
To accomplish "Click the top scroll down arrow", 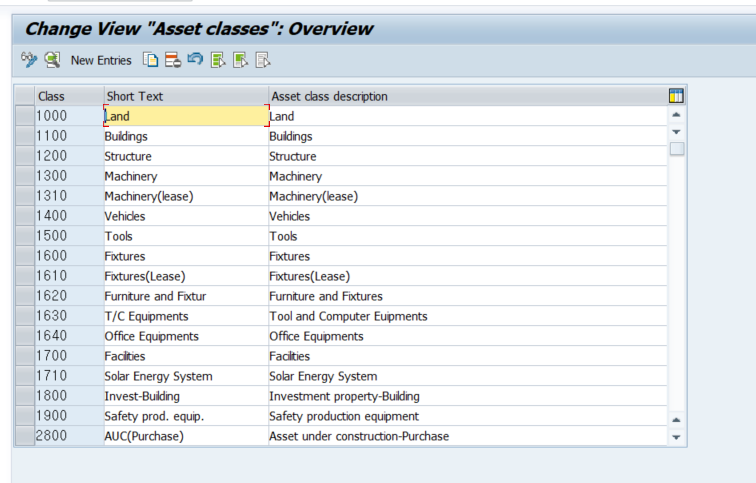I will click(676, 132).
